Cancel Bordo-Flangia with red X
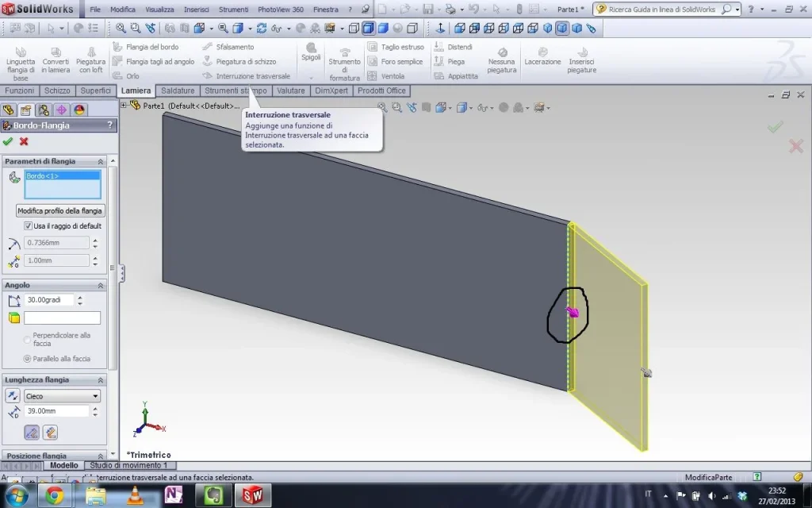The height and width of the screenshot is (508, 812). click(24, 141)
